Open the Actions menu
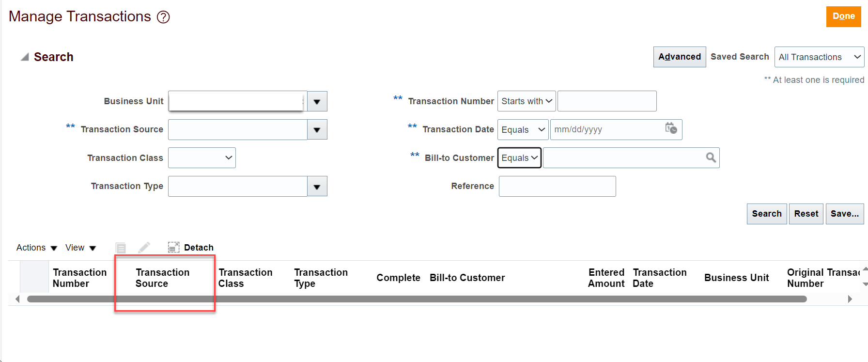The width and height of the screenshot is (868, 362). pos(36,247)
